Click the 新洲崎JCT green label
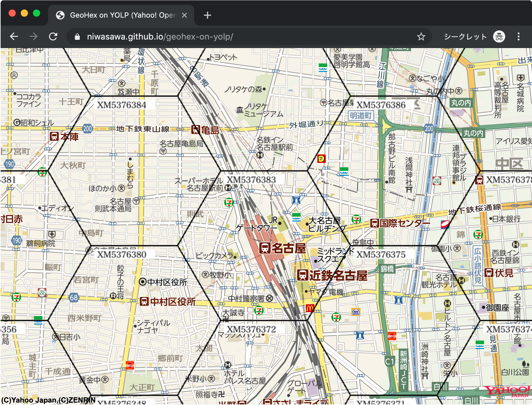This screenshot has height=405, width=532. pos(404,370)
